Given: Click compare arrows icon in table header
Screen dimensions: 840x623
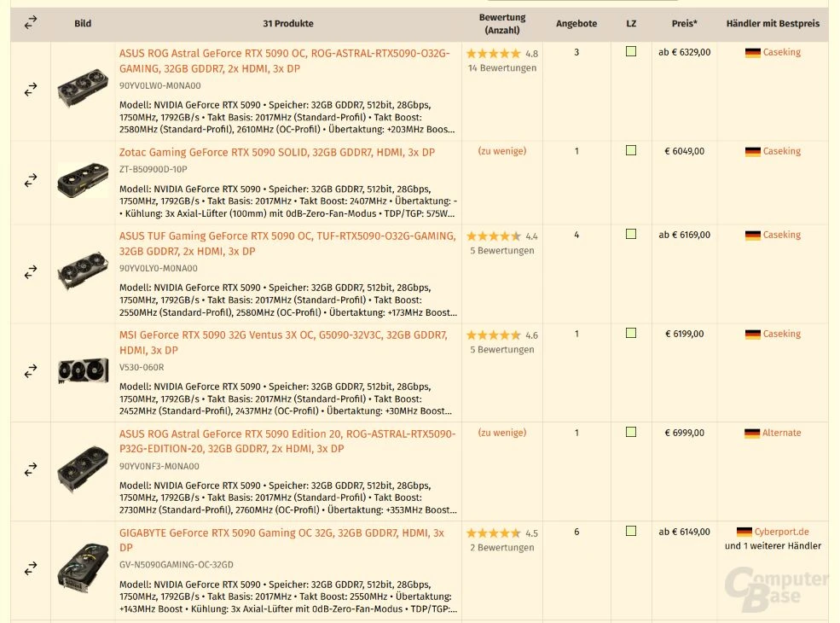Looking at the screenshot, I should 31,22.
